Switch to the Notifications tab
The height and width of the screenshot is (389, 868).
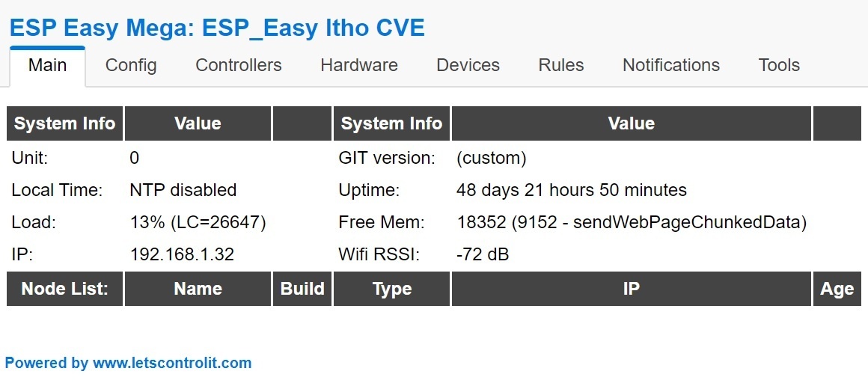(670, 66)
